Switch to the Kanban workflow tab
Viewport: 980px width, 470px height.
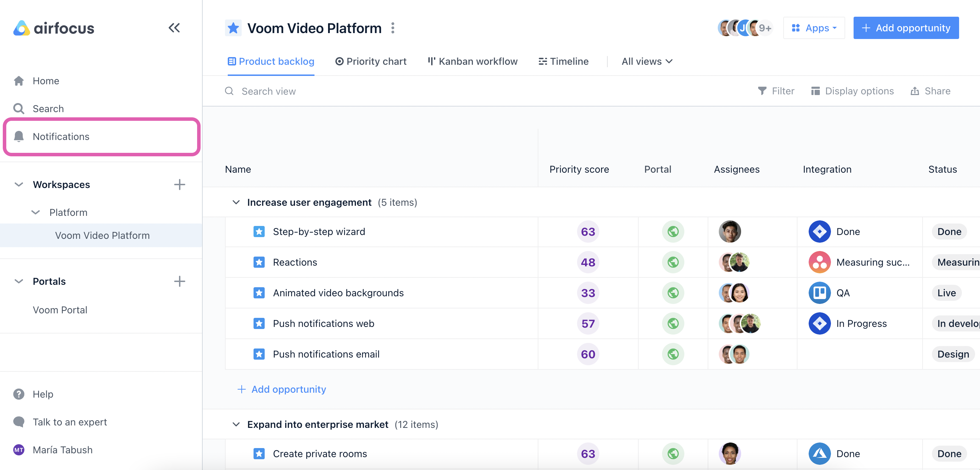click(x=473, y=61)
